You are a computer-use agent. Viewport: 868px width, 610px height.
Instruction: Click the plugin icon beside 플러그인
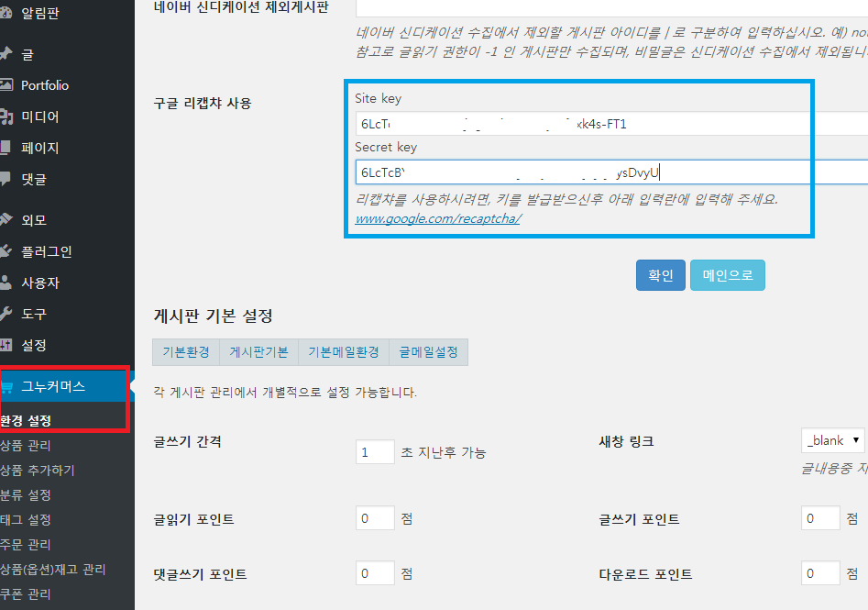point(5,251)
